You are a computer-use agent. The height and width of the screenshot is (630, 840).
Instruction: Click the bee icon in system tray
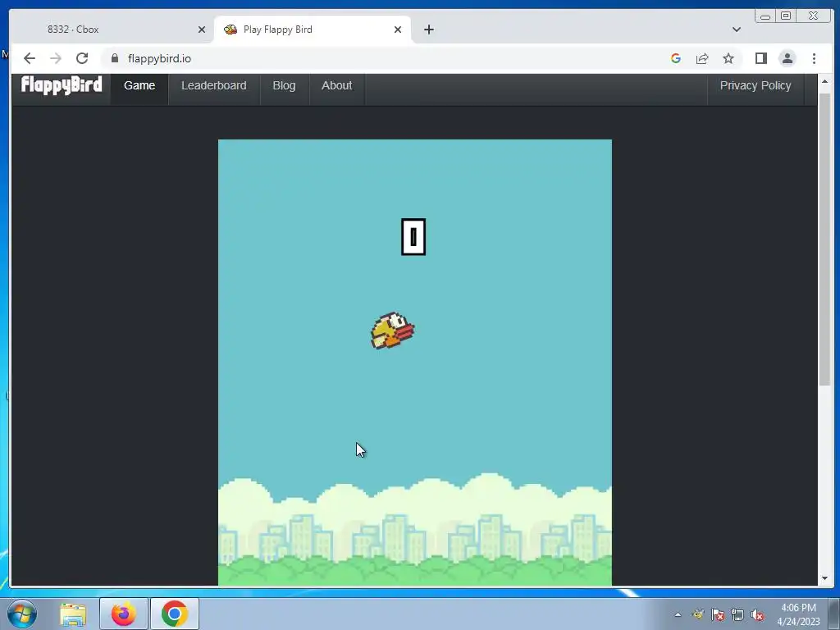697,614
